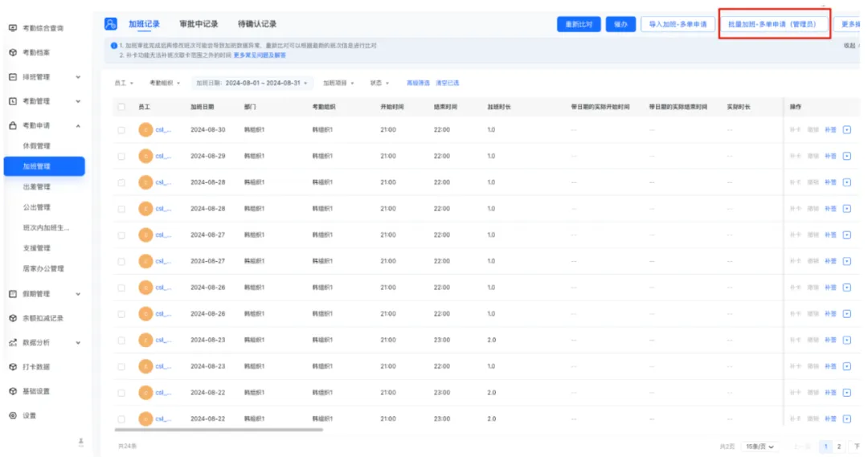This screenshot has width=868, height=457.
Task: Click the 考勤申请 lock-shaped icon
Action: (13, 125)
